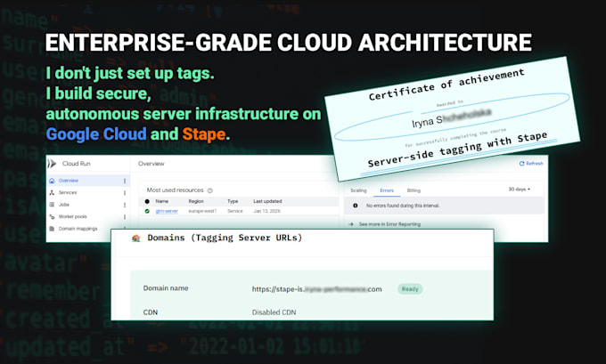Click the help icon next to Most used resources
The width and height of the screenshot is (606, 364).
[210, 190]
